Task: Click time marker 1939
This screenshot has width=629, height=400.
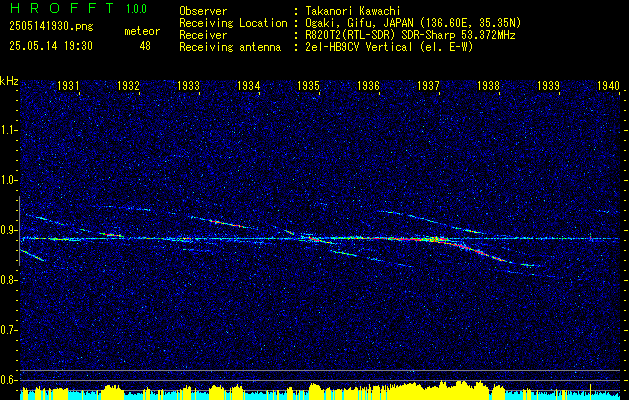Action: 548,85
